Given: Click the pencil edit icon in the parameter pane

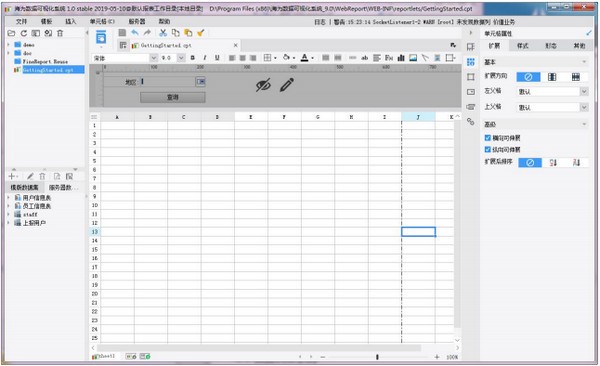Looking at the screenshot, I should tap(287, 85).
